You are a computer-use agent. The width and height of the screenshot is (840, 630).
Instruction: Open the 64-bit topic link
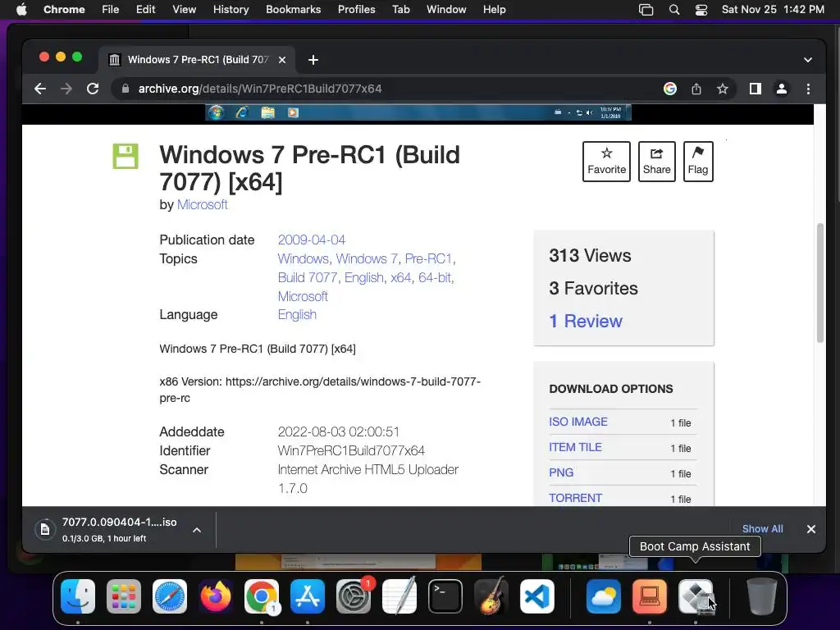(435, 277)
